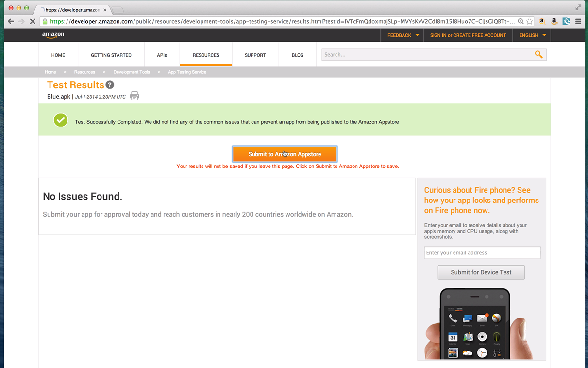Open the Chrome hamburger menu

coord(578,21)
